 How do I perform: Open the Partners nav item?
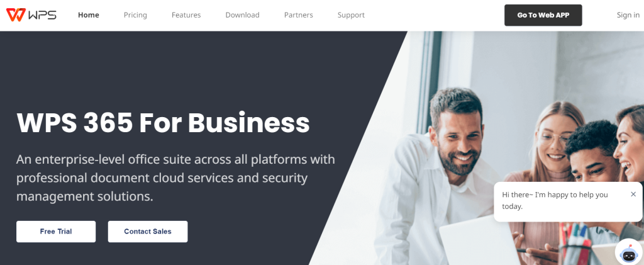tap(299, 15)
